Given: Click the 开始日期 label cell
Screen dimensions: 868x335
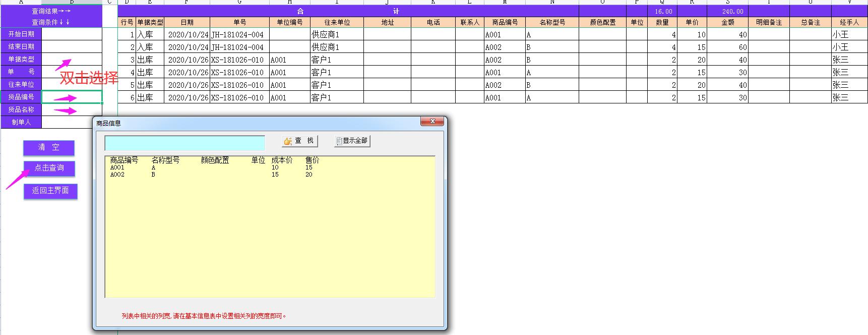Looking at the screenshot, I should [21, 34].
